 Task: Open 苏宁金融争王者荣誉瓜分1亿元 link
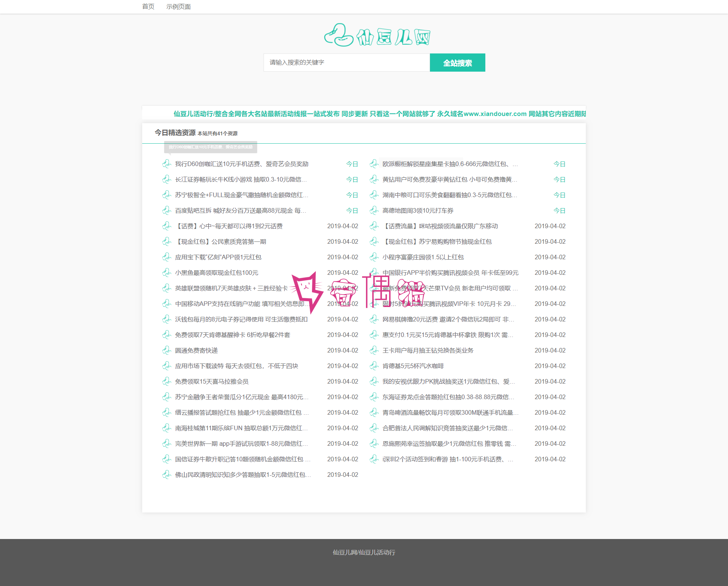coord(242,397)
